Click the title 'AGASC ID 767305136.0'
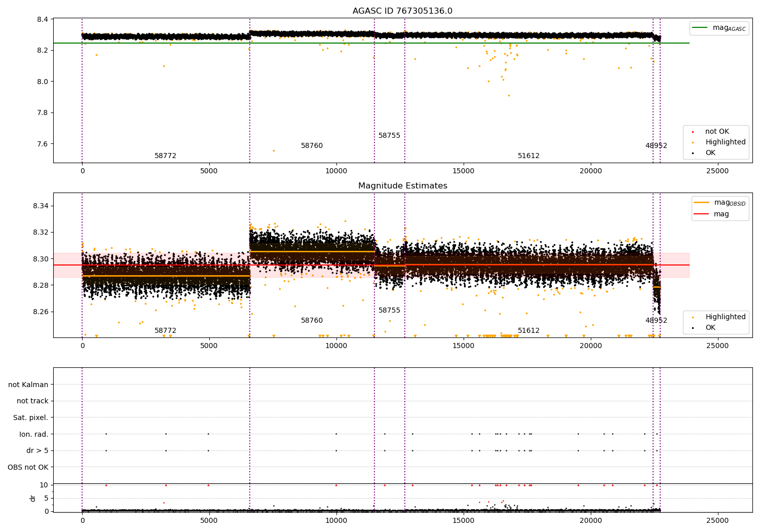 402,11
